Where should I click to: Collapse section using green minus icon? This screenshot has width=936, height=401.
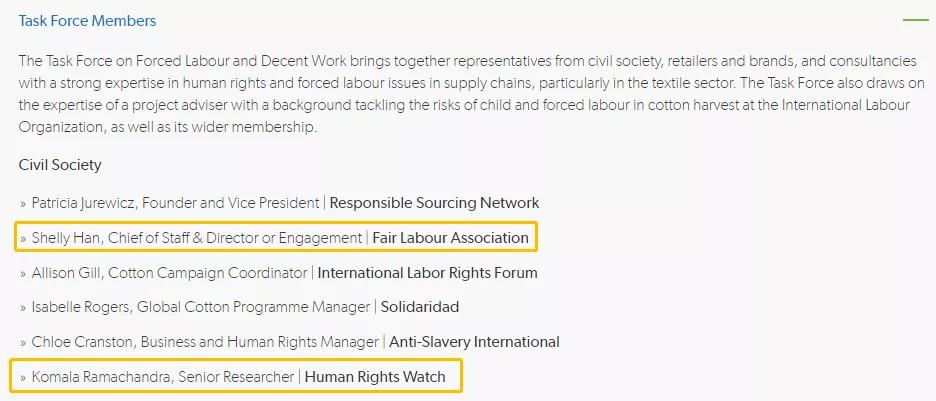[916, 20]
